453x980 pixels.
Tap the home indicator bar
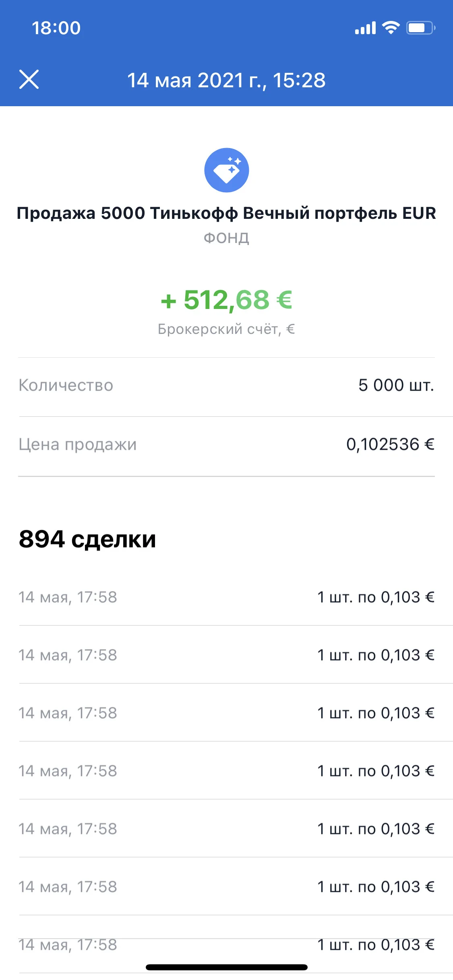226,967
